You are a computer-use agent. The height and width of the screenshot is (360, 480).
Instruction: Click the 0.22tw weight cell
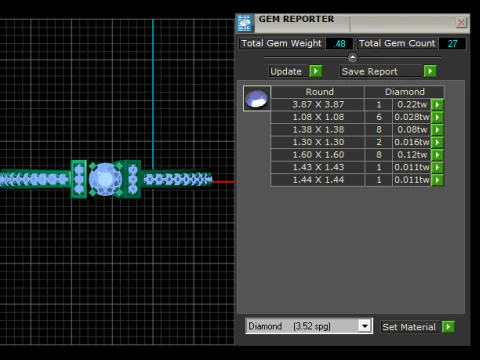tap(412, 105)
